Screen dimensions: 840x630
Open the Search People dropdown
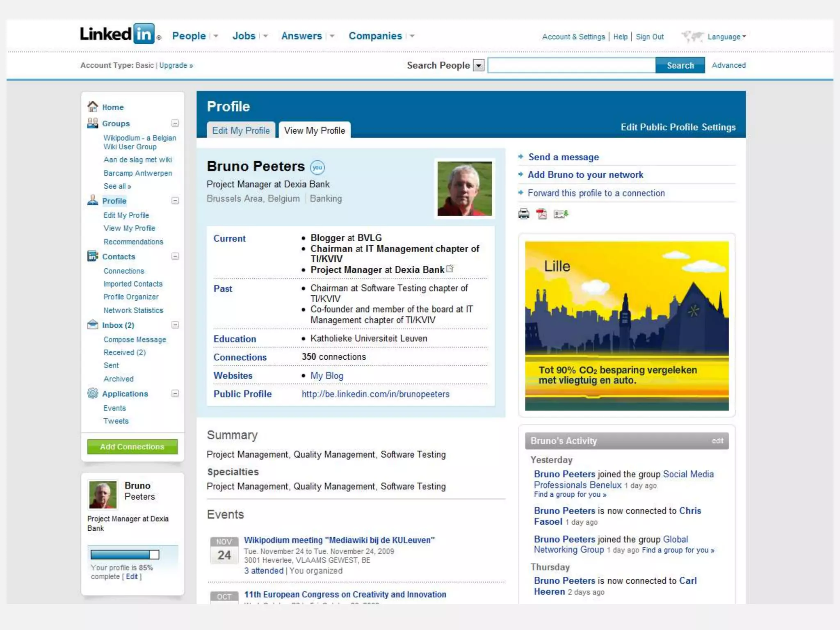tap(478, 66)
